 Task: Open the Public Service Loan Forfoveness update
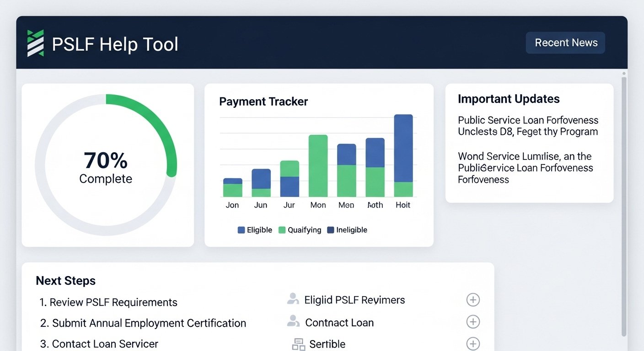[528, 126]
